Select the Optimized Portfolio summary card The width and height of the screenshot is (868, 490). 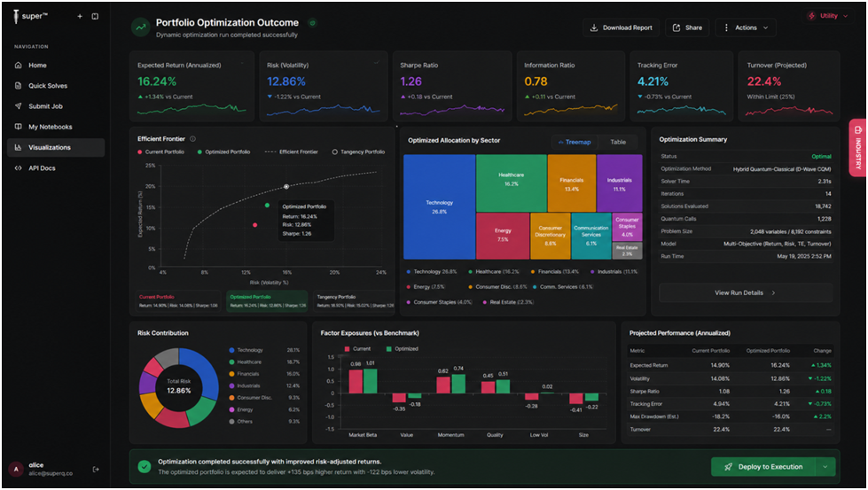(267, 301)
